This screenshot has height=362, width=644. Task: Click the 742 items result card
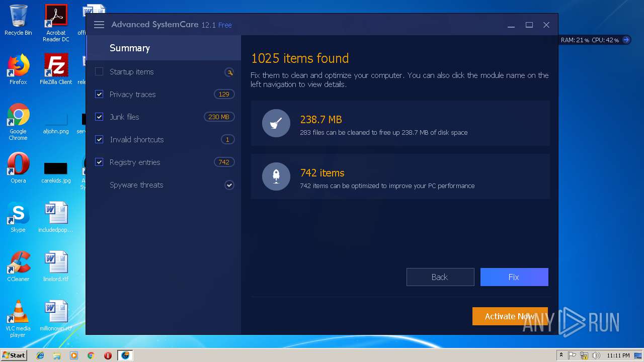[x=400, y=176]
